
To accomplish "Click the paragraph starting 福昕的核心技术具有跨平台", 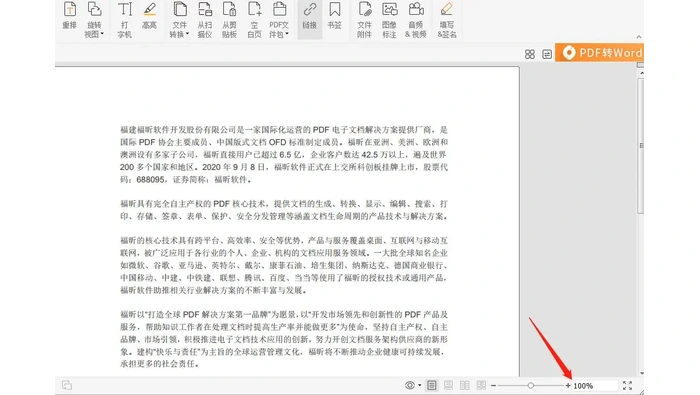I will [x=284, y=265].
